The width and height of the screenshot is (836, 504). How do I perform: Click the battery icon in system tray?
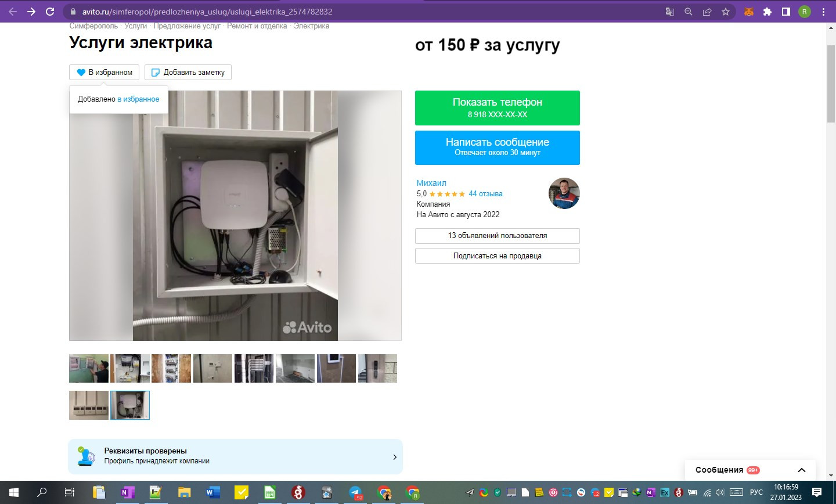(x=693, y=492)
